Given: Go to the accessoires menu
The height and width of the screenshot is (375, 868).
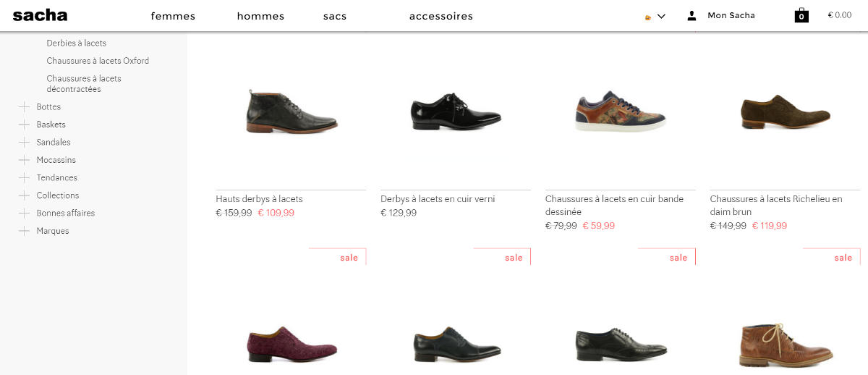Looking at the screenshot, I should tap(441, 16).
